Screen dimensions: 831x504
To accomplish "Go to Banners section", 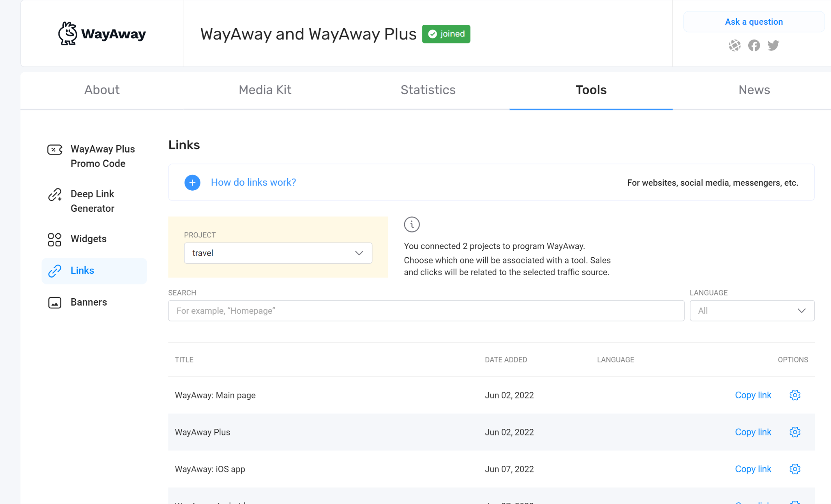I will coord(94,302).
